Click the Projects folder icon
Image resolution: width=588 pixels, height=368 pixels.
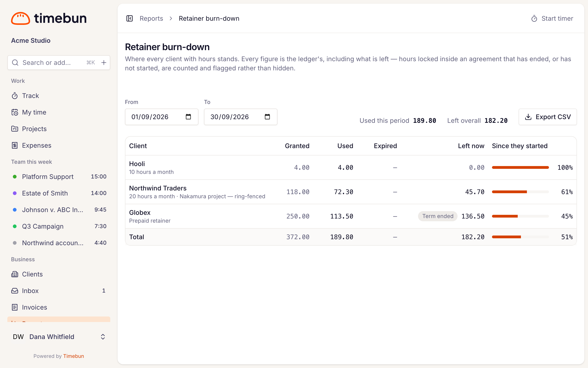[x=14, y=129]
